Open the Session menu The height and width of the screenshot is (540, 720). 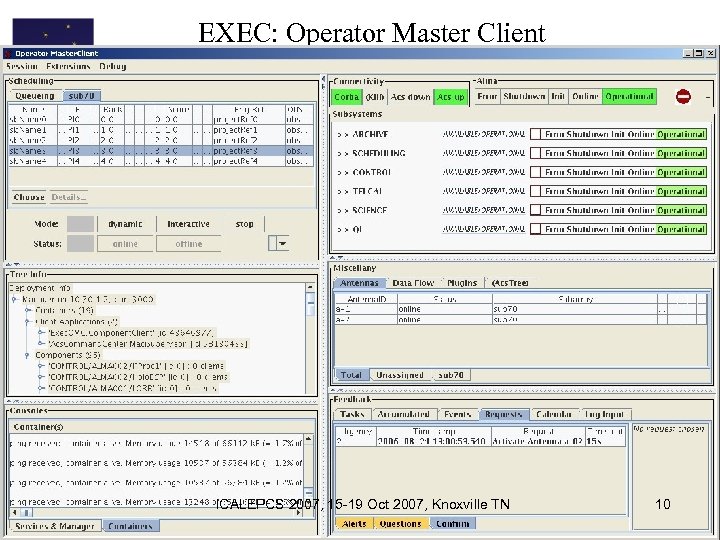pyautogui.click(x=22, y=66)
